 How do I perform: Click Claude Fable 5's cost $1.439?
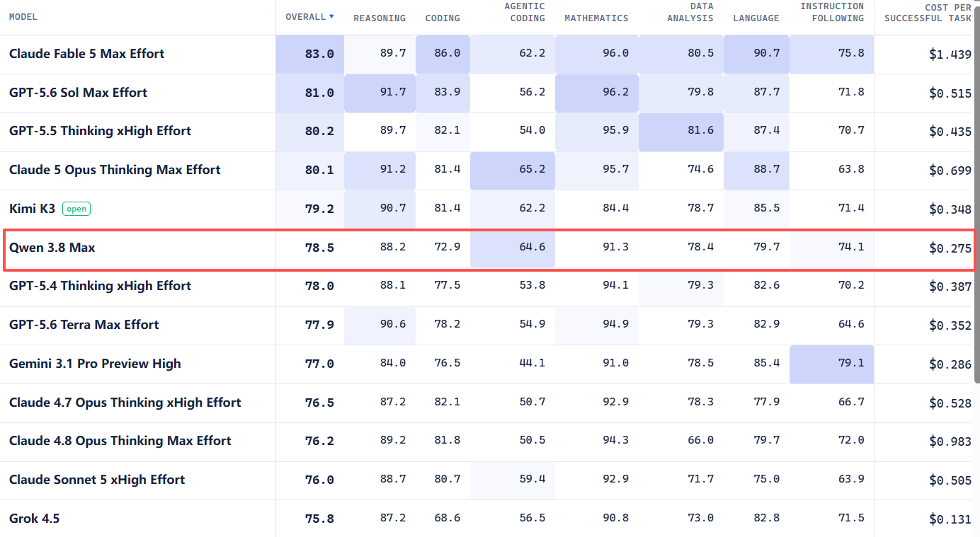click(950, 54)
